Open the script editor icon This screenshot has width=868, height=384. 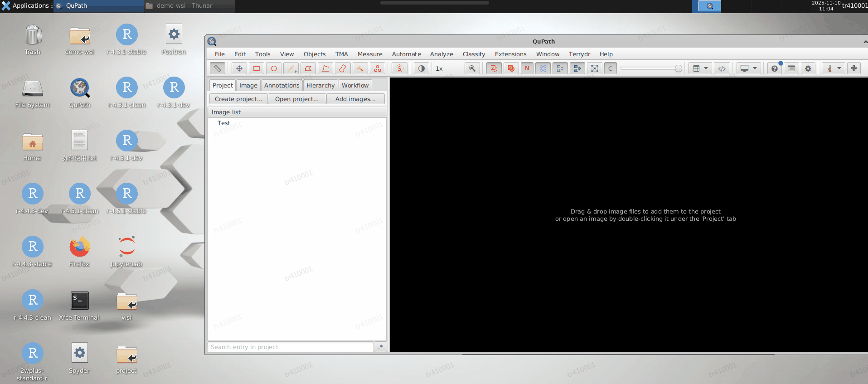[x=722, y=68]
